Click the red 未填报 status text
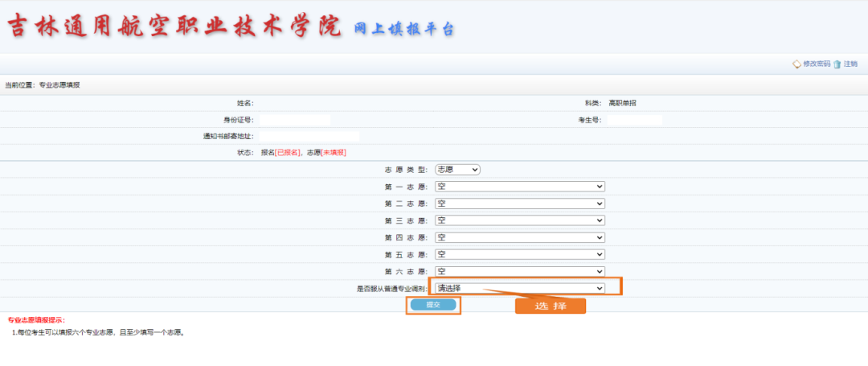The width and height of the screenshot is (868, 366). [x=334, y=152]
